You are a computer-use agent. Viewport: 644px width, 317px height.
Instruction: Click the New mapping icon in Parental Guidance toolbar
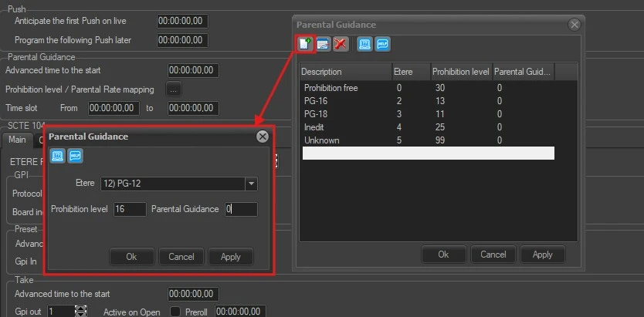point(305,44)
